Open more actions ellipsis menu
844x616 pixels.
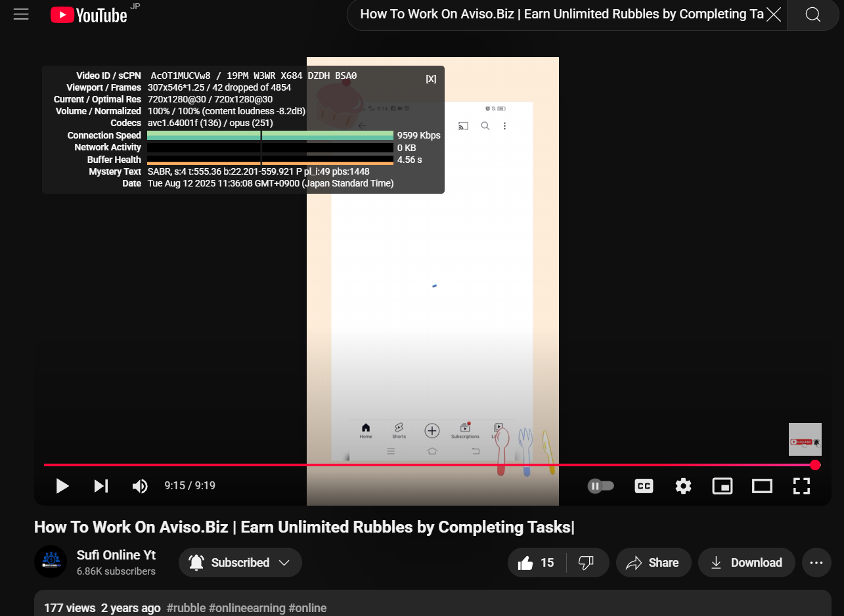click(x=816, y=563)
